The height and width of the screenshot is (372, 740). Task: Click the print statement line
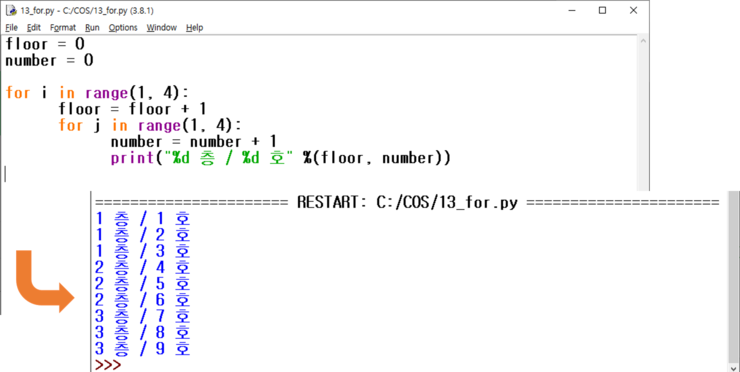pos(281,158)
